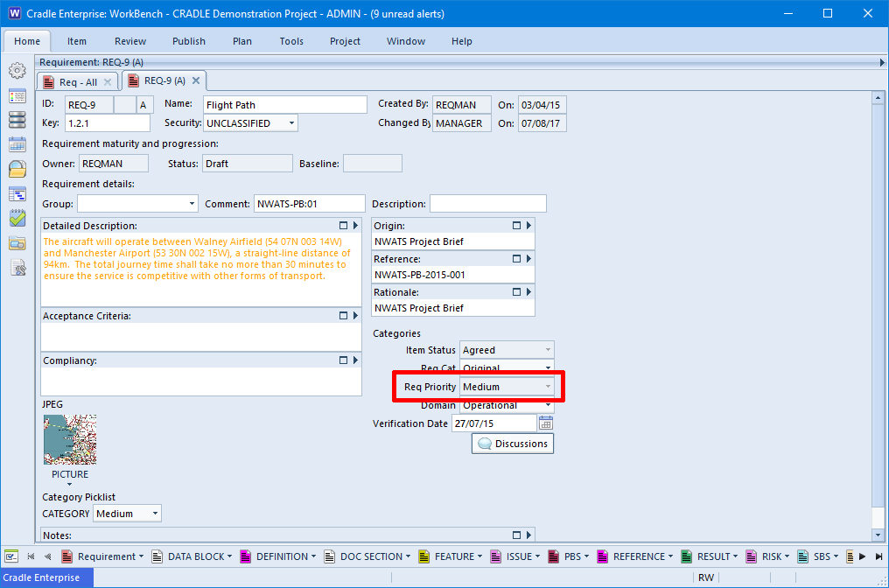Image resolution: width=889 pixels, height=588 pixels.
Task: Jump to last item in bottom quick bar
Action: pyautogui.click(x=878, y=556)
